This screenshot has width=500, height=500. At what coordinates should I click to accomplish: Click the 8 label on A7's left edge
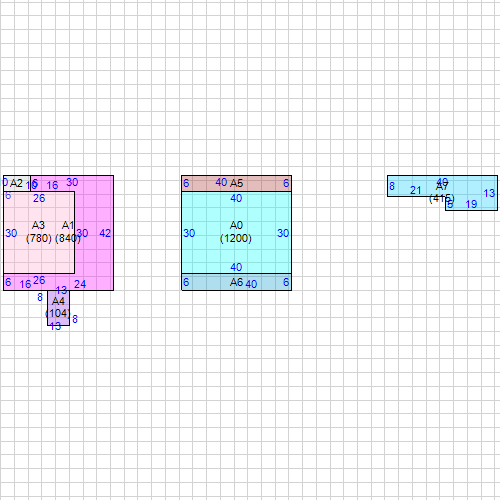(x=392, y=186)
